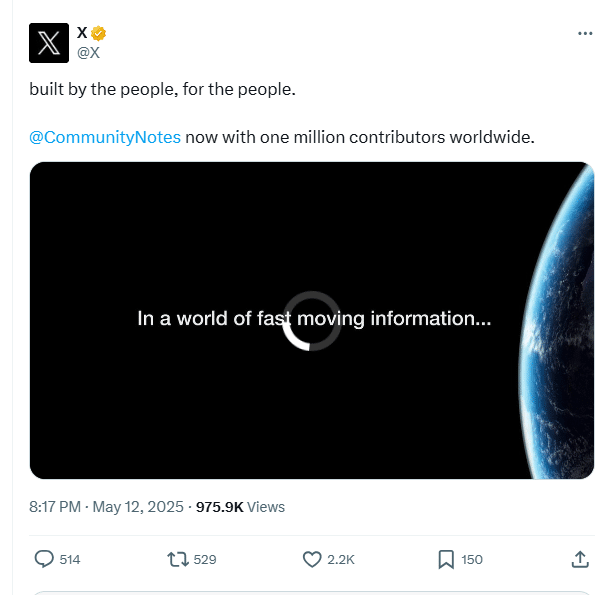
Task: Repost this tweet using the retweet icon
Action: [x=177, y=559]
